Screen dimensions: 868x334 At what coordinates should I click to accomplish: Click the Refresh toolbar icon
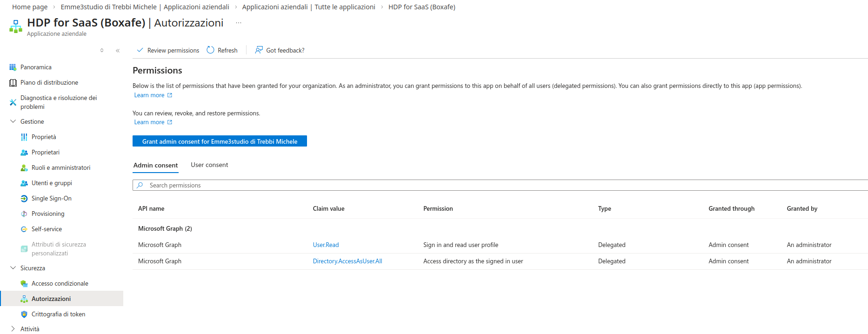pyautogui.click(x=211, y=50)
